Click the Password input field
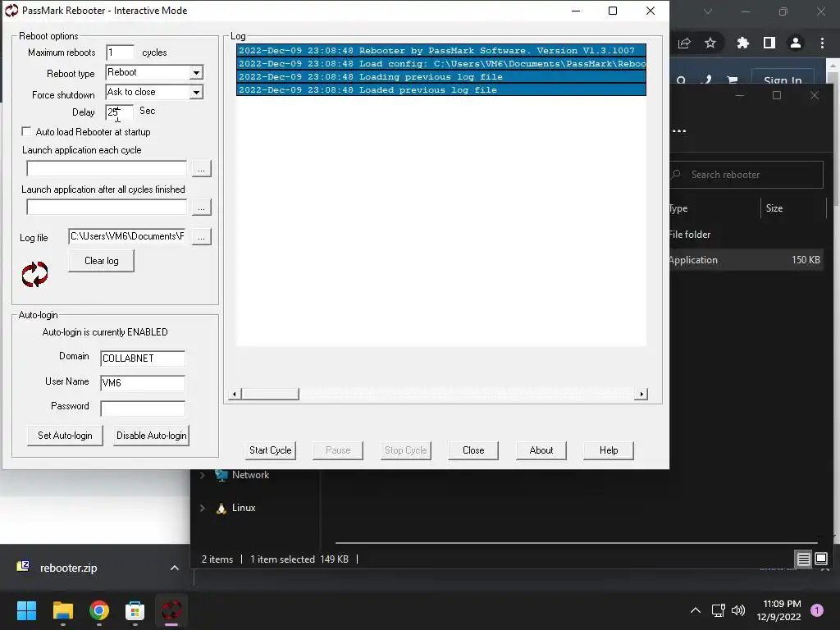840x630 pixels. [x=143, y=408]
